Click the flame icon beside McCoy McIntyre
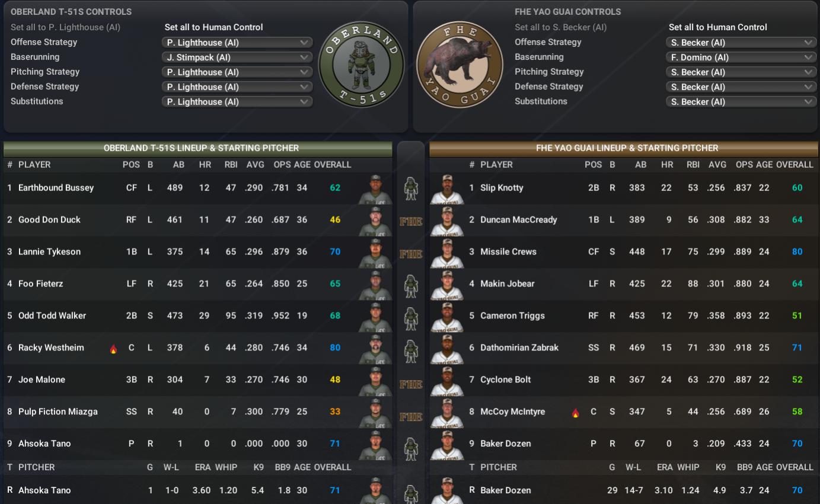 [x=575, y=413]
